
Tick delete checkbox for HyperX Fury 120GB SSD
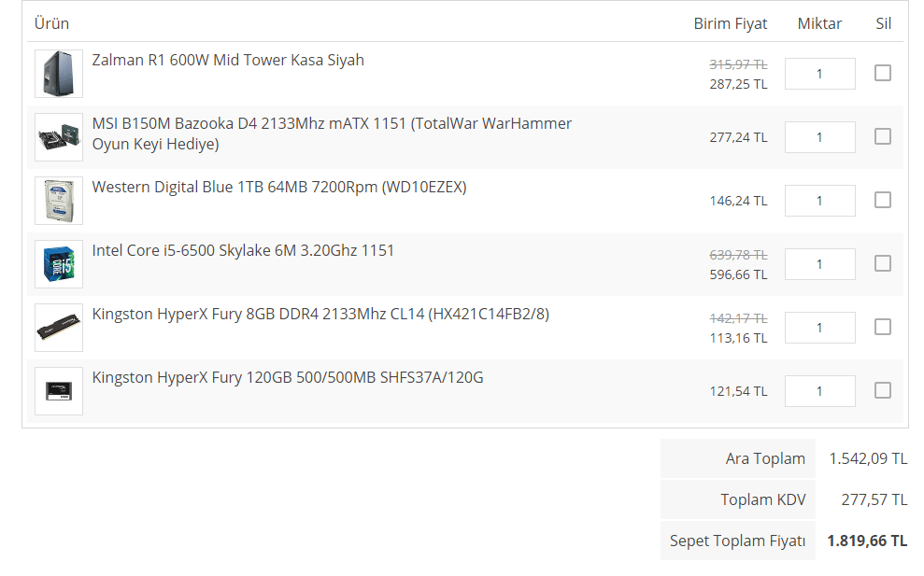point(883,391)
